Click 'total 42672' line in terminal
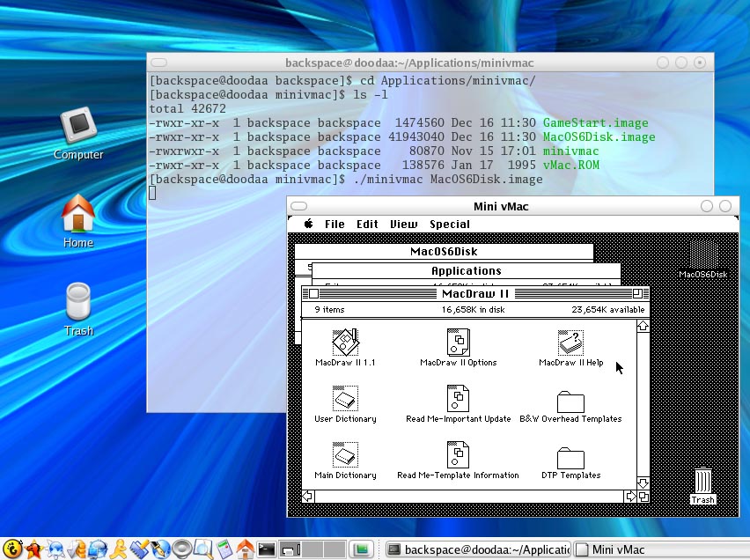The image size is (750, 560). pyautogui.click(x=187, y=108)
